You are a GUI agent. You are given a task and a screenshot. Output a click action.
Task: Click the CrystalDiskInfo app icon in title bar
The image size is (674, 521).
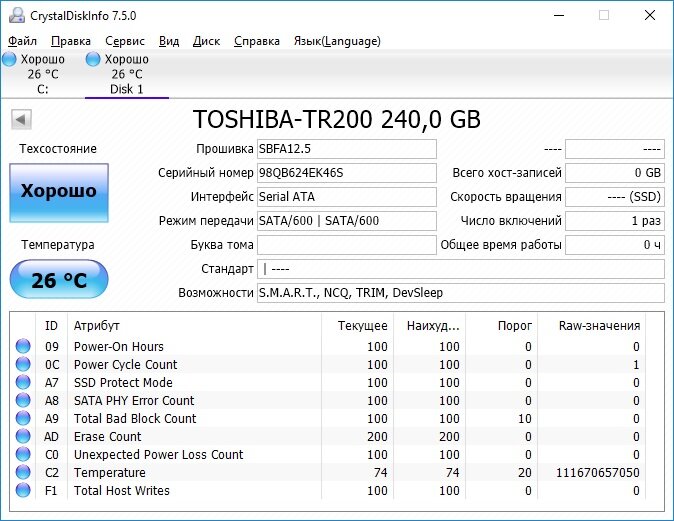coord(17,15)
